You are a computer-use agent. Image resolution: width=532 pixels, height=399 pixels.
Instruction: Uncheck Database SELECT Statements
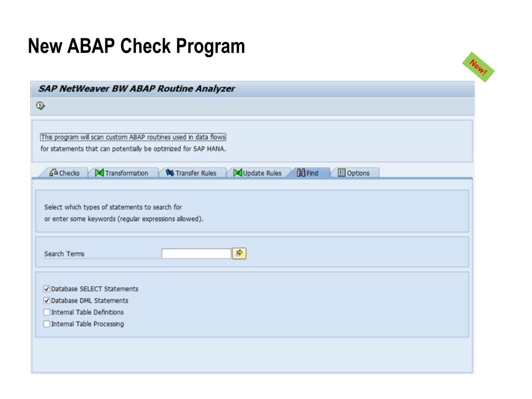(x=47, y=289)
